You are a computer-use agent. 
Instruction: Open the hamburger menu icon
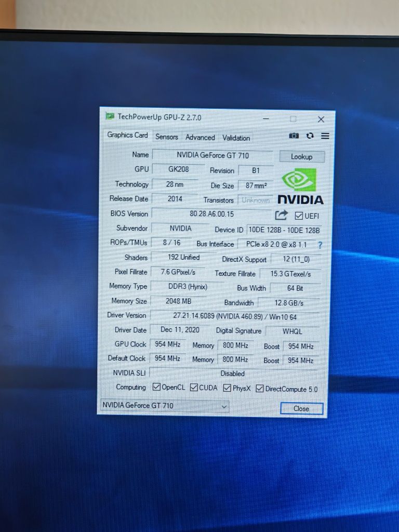coord(325,136)
